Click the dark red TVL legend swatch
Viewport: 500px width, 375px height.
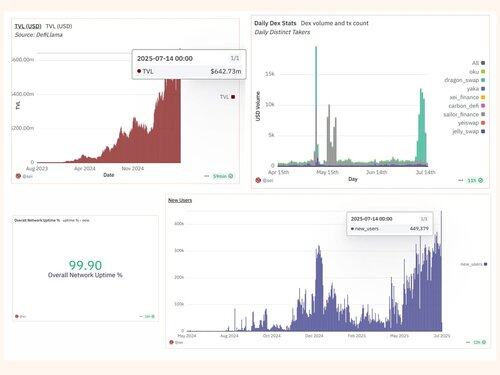233,97
